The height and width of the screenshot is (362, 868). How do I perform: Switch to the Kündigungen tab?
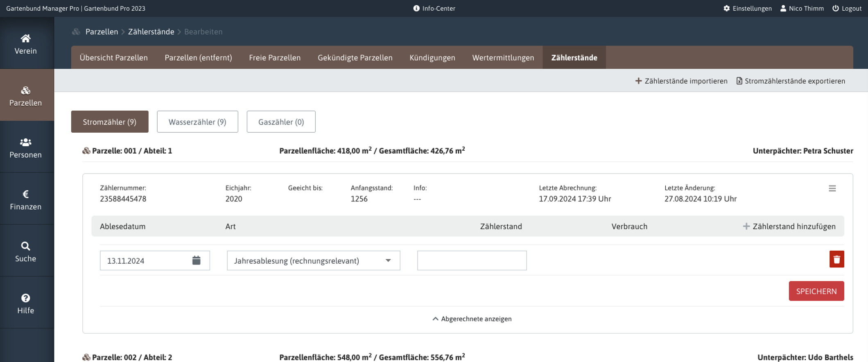pyautogui.click(x=432, y=58)
